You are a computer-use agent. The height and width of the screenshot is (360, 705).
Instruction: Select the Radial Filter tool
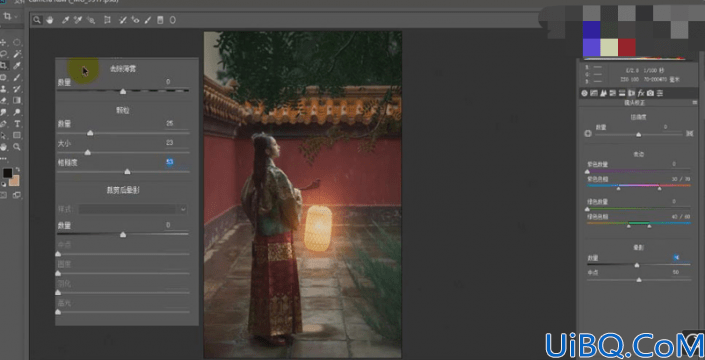[x=173, y=20]
